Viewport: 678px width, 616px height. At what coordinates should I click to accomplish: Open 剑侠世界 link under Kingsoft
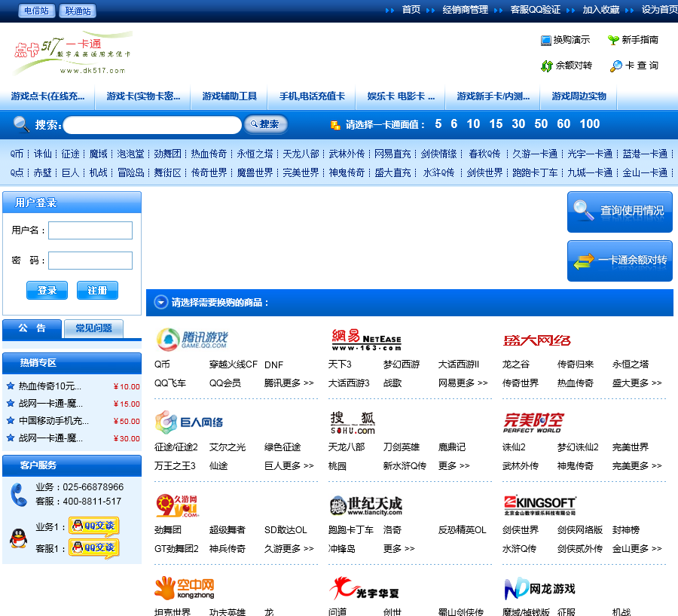pos(520,530)
